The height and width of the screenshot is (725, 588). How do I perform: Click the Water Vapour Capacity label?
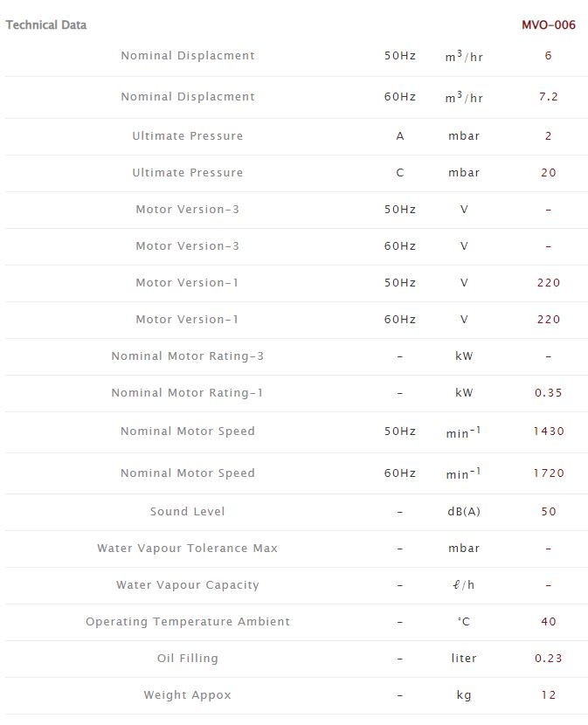[188, 584]
